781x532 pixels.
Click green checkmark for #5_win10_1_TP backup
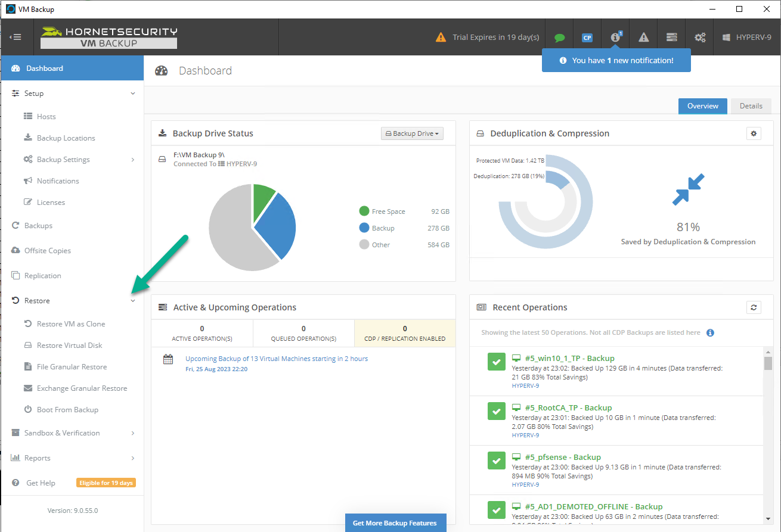(x=497, y=362)
